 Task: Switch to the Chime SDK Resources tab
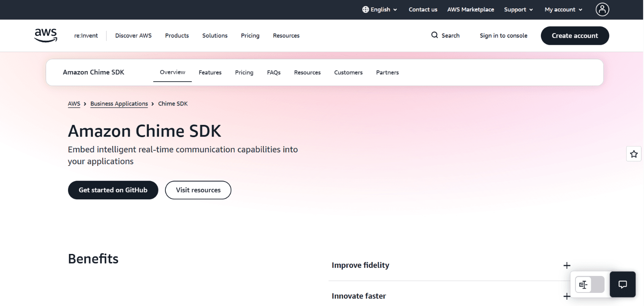point(307,72)
